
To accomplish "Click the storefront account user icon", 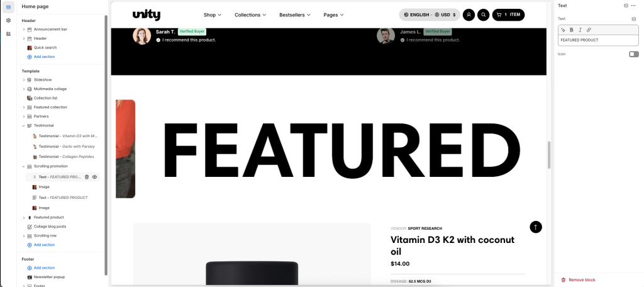I will (469, 15).
